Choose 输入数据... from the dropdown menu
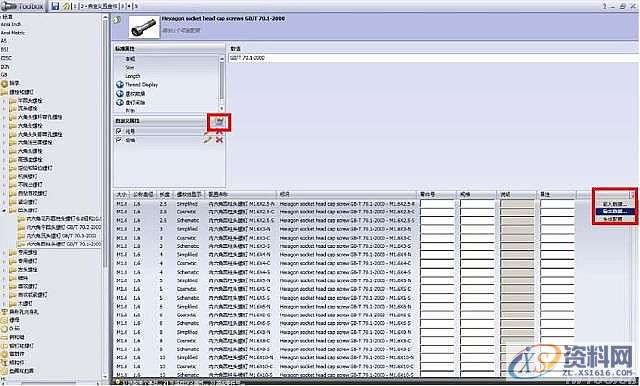This screenshot has width=640, height=386. coord(615,204)
